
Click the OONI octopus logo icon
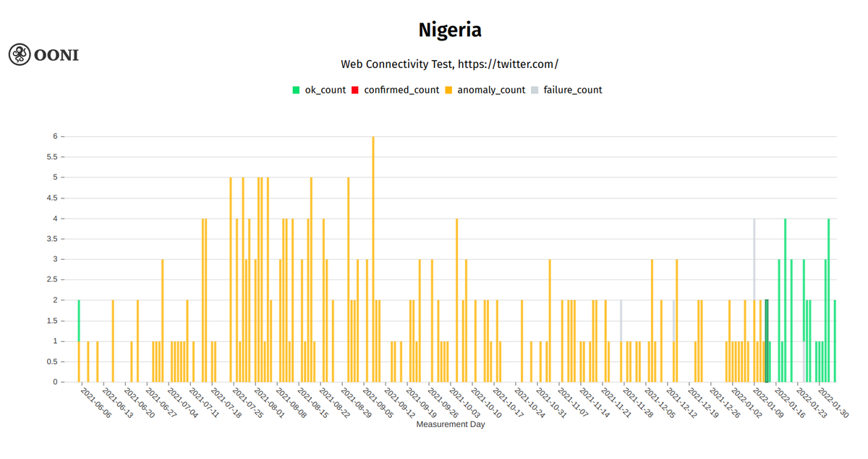[x=20, y=54]
